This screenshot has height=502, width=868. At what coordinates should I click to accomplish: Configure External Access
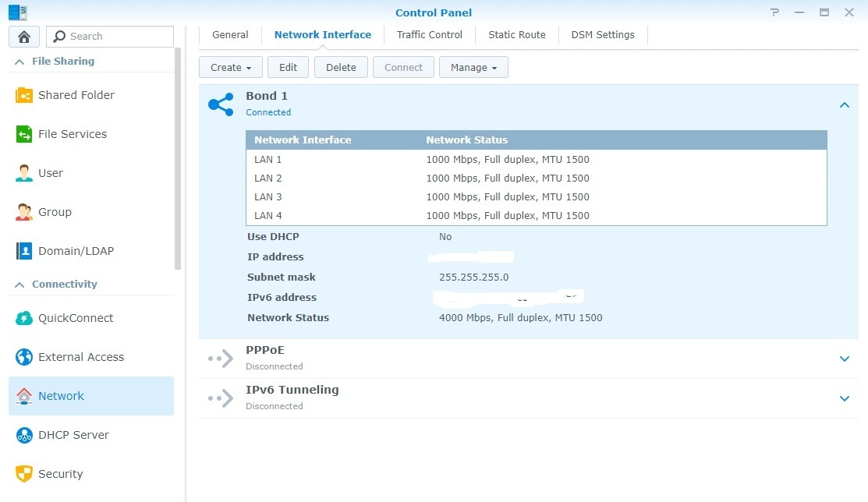tap(81, 356)
